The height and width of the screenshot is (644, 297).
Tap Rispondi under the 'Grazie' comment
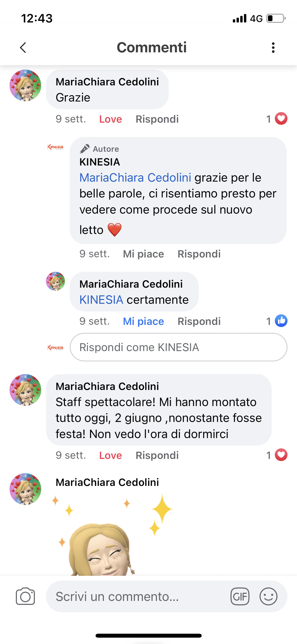coord(157,119)
